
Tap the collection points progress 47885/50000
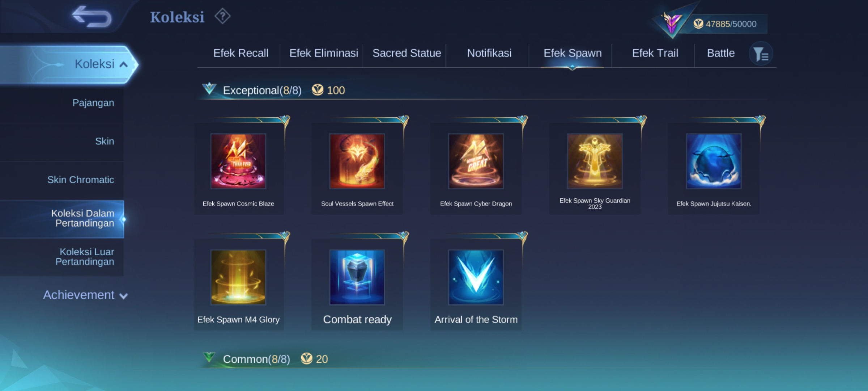(x=731, y=24)
